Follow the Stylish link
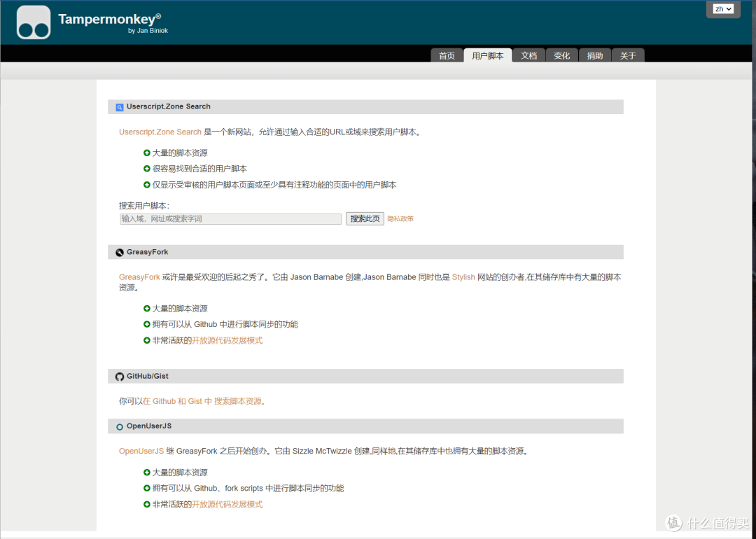Image resolution: width=756 pixels, height=539 pixels. (463, 277)
